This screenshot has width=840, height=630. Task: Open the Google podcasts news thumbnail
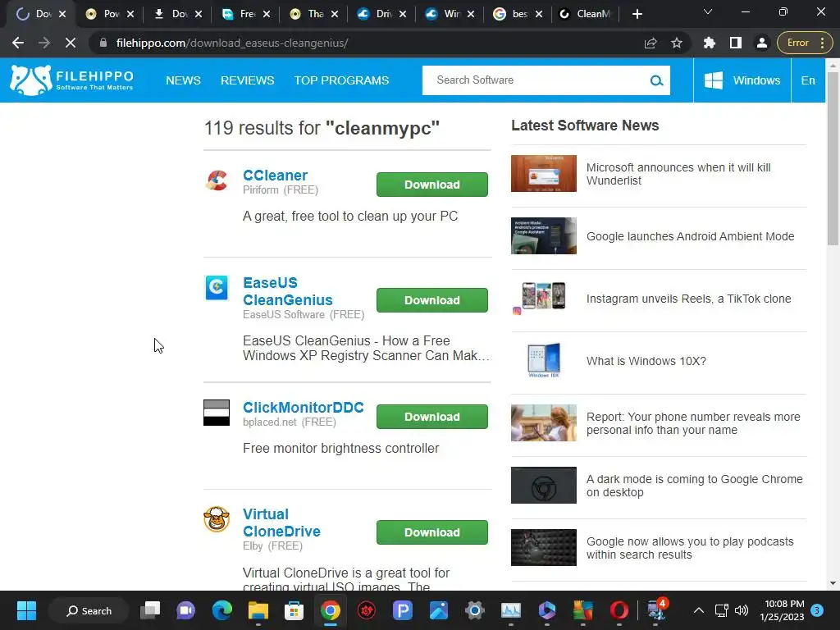543,547
